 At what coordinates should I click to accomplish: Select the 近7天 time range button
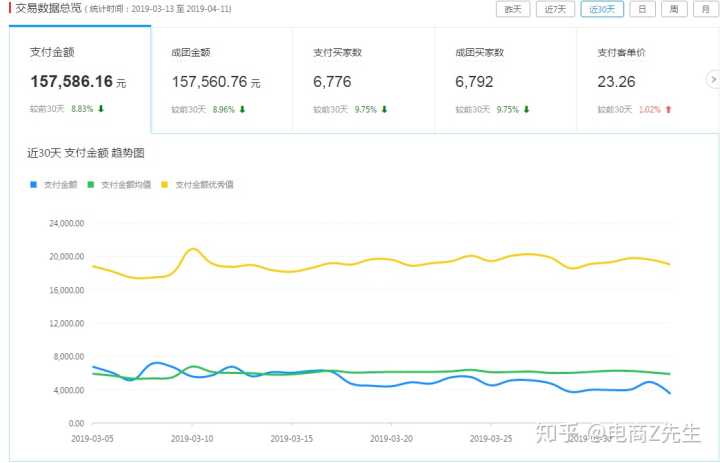pos(555,9)
